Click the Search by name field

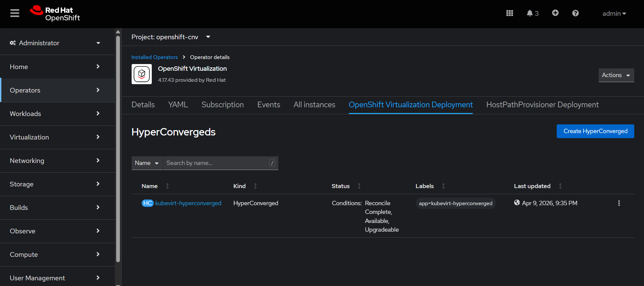(217, 163)
